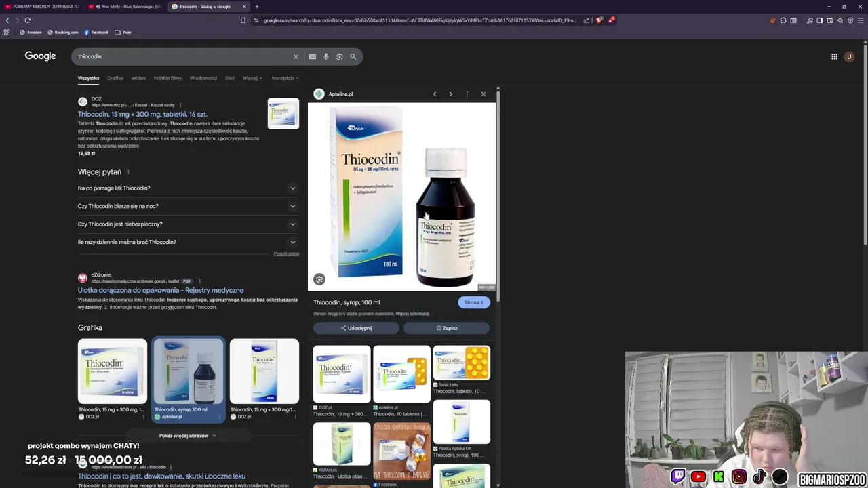The height and width of the screenshot is (488, 868).
Task: Open the Acer bookmarks folder
Action: point(123,32)
